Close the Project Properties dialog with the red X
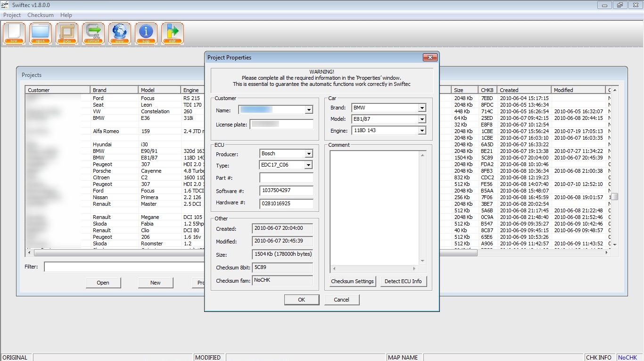Viewport: 644px width, 361px height. point(429,58)
